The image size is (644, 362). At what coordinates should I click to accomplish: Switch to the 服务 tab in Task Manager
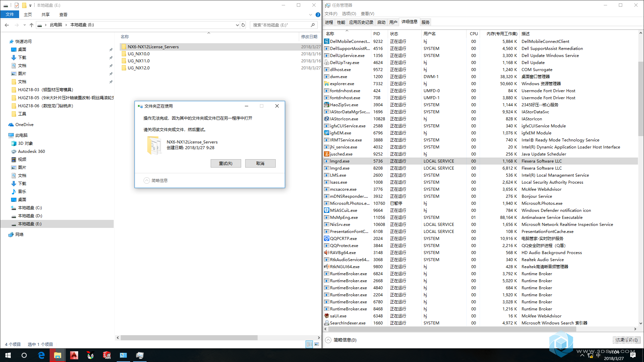coord(426,22)
